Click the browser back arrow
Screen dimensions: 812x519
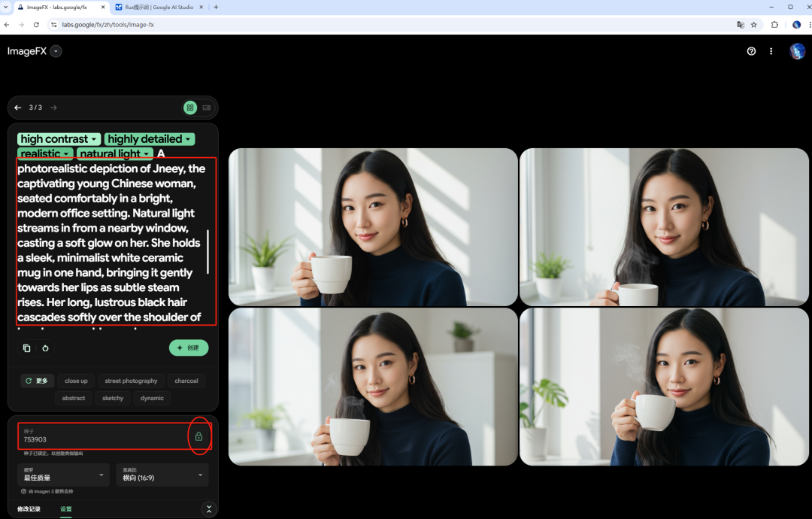pos(7,24)
